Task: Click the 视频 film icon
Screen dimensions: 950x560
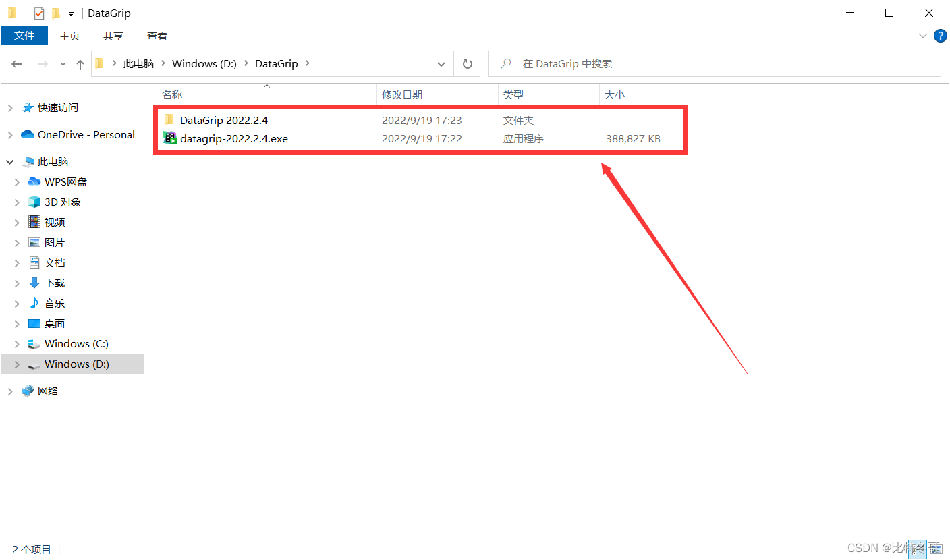Action: (34, 222)
